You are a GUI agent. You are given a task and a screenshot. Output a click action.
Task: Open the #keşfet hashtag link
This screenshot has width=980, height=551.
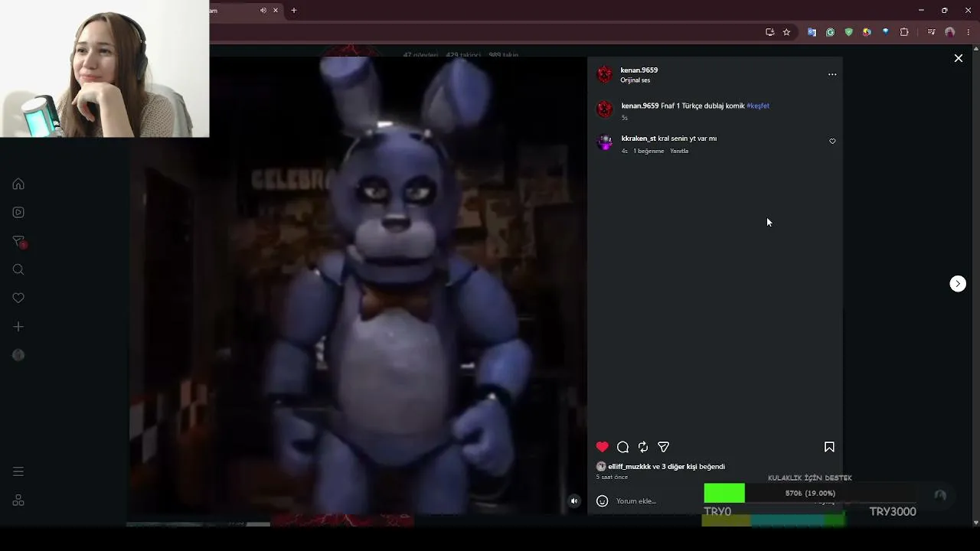pyautogui.click(x=758, y=106)
